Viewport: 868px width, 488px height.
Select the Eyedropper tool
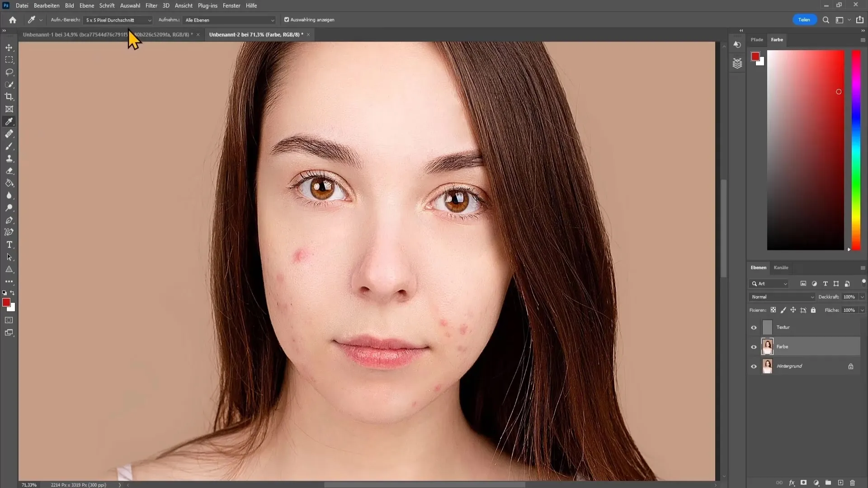9,122
